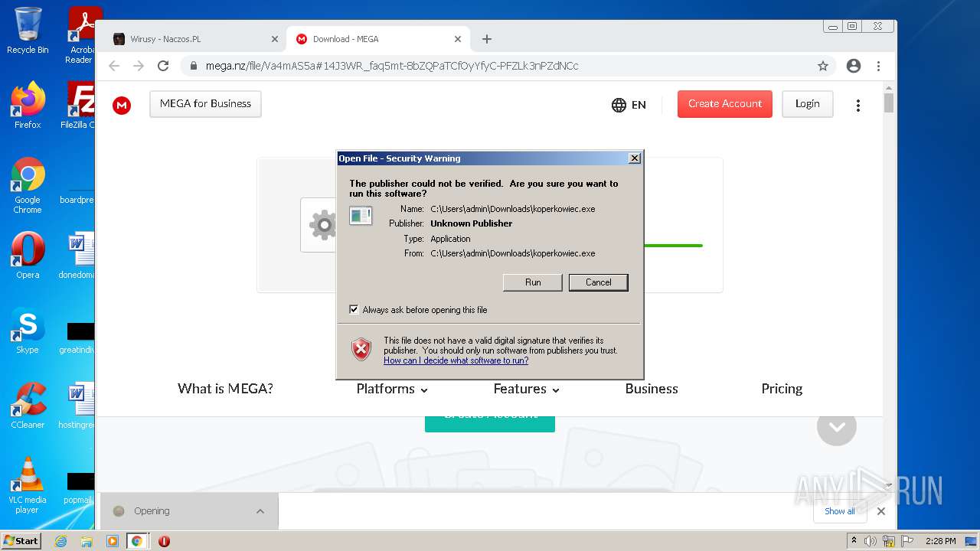980x551 pixels.
Task: Open Google Chrome desktop shortcut
Action: [28, 185]
